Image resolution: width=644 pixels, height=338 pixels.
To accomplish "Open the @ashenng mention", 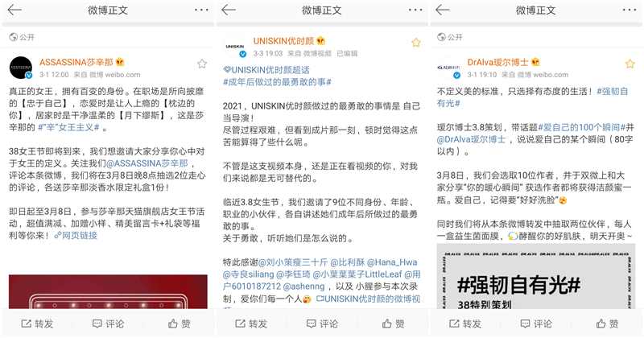I will pyautogui.click(x=304, y=286).
